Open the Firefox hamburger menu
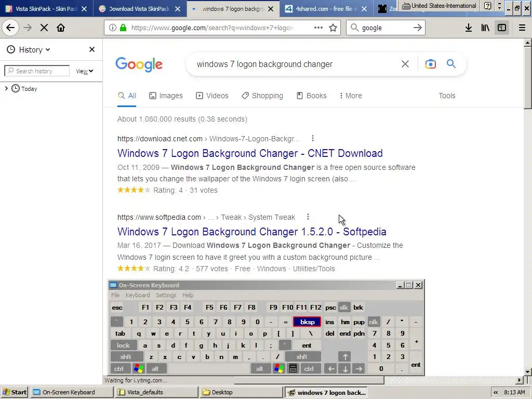The width and height of the screenshot is (532, 399). click(x=522, y=28)
